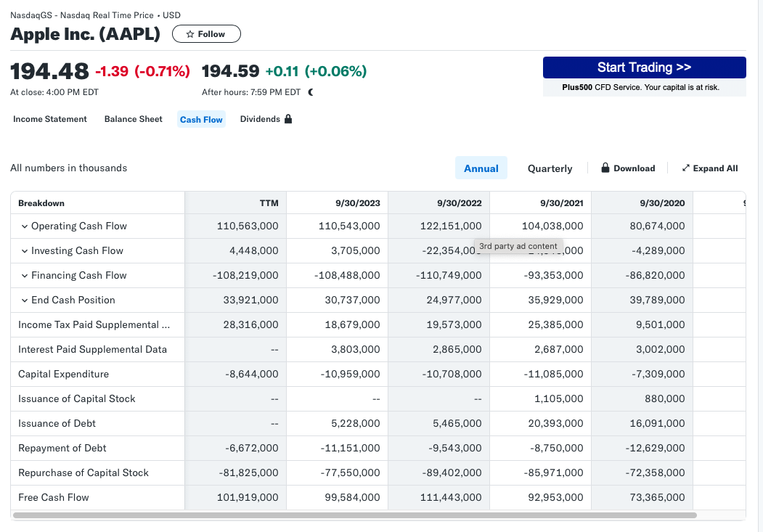
Task: Expand the Financing Cash Flow row
Action: [x=25, y=276]
